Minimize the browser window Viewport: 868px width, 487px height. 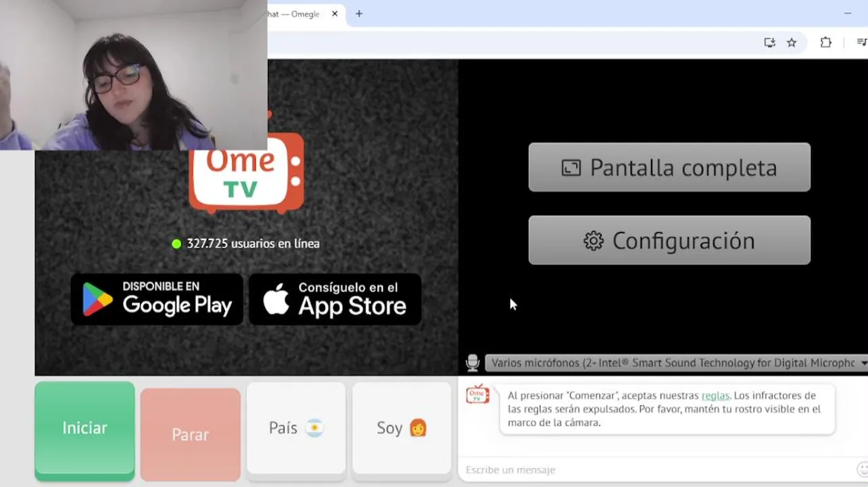click(x=848, y=14)
